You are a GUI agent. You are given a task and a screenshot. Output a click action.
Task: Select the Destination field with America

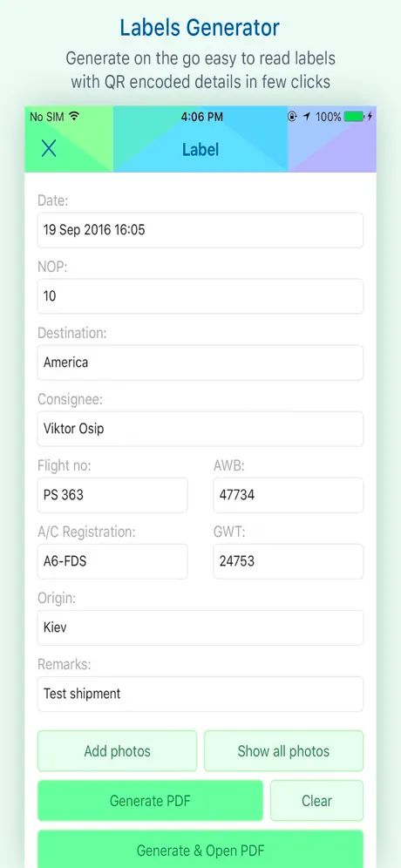pyautogui.click(x=200, y=363)
